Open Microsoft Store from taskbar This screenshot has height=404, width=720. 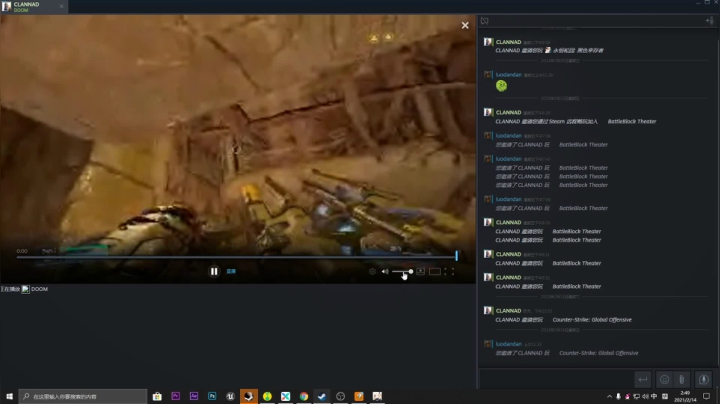coord(157,396)
